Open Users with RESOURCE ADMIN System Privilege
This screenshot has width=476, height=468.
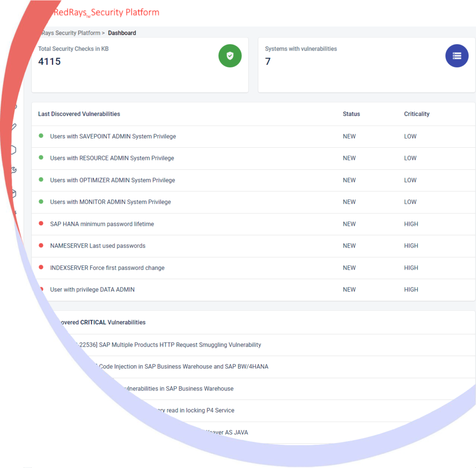(112, 158)
